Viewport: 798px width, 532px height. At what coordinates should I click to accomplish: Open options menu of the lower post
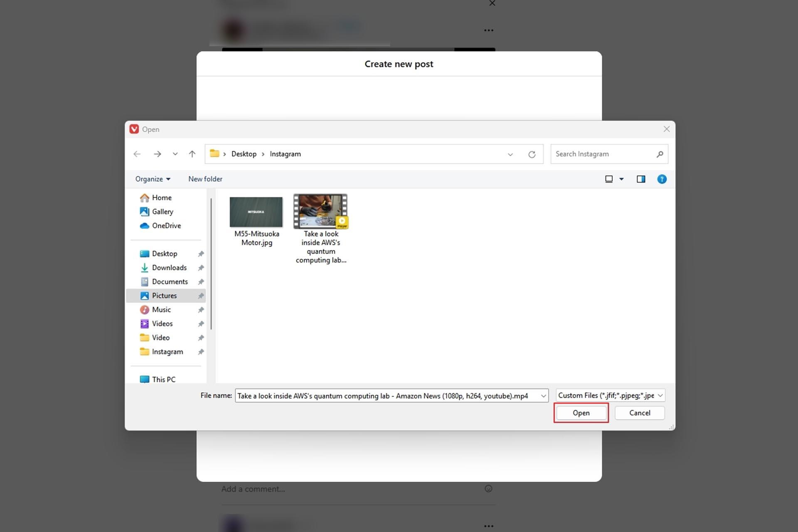[489, 526]
